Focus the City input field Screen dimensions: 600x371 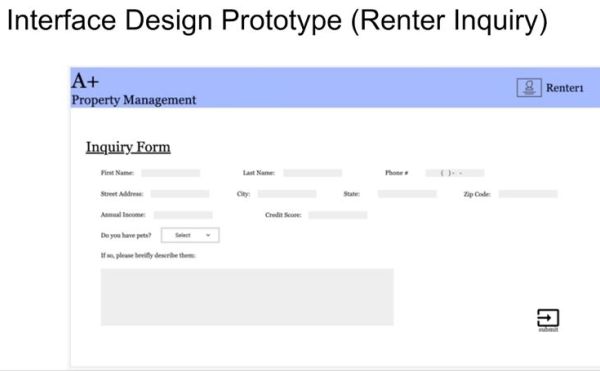[287, 194]
